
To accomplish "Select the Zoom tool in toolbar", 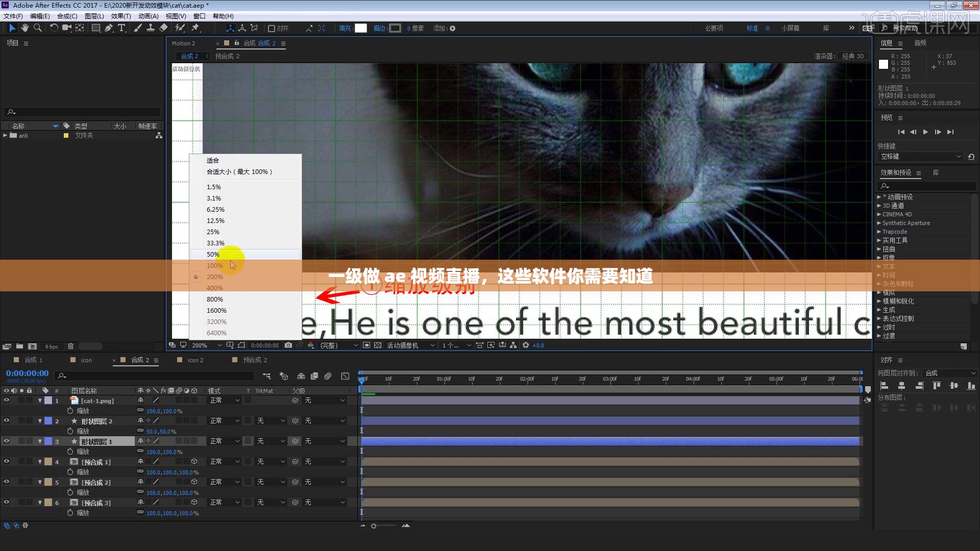I will click(37, 28).
